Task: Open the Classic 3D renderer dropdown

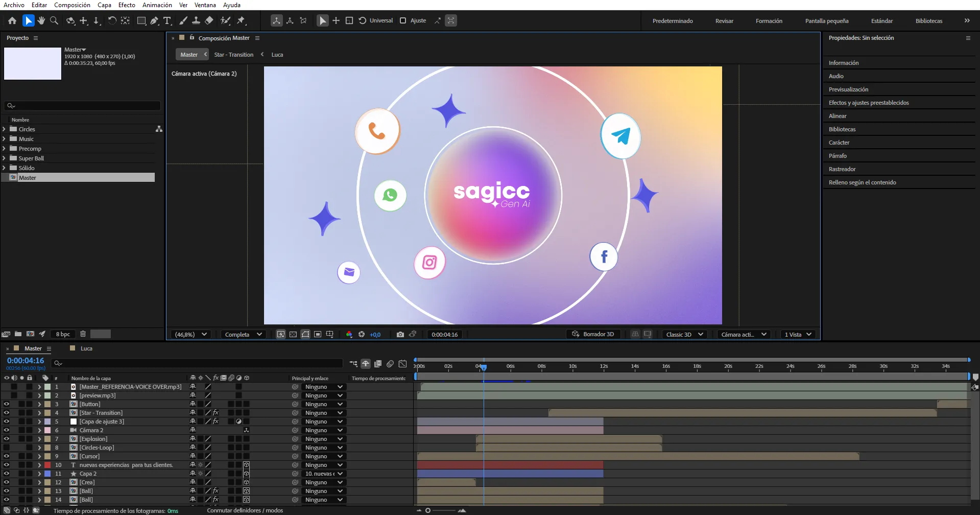Action: [684, 334]
